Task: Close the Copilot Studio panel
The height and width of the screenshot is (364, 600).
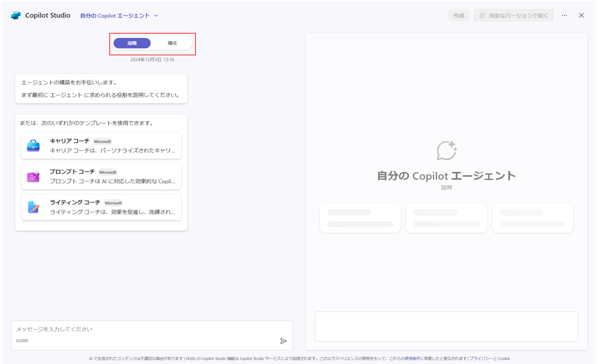Action: pyautogui.click(x=581, y=16)
